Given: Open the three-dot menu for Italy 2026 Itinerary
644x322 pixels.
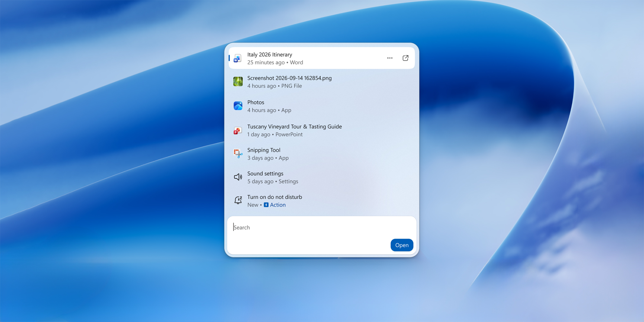Looking at the screenshot, I should (390, 58).
